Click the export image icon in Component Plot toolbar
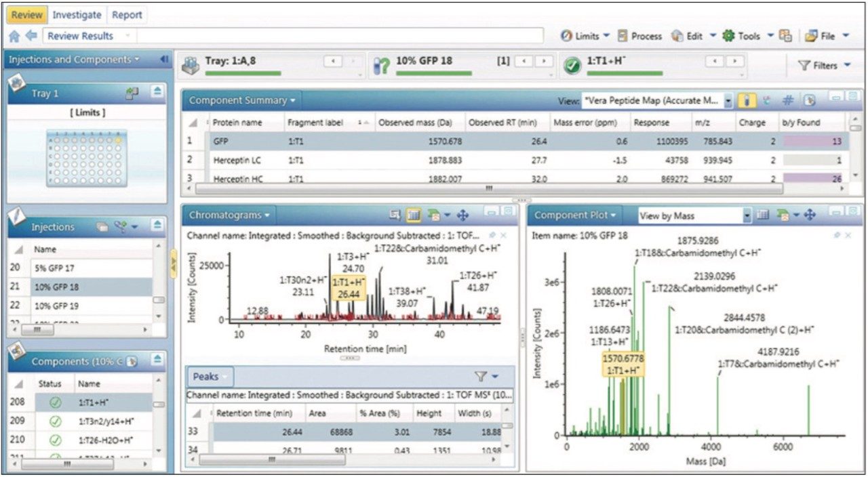The image size is (868, 477). click(781, 213)
